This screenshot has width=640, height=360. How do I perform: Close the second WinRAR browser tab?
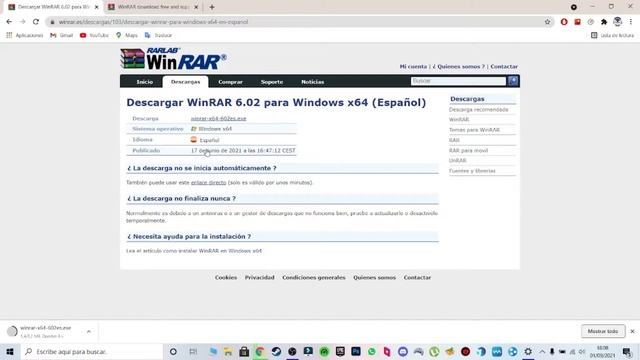pos(196,7)
